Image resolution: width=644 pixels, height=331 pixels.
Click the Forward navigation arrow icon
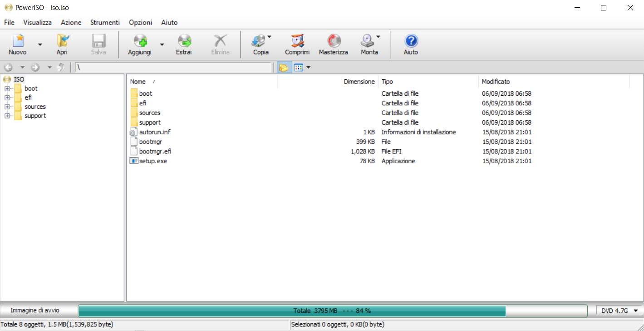pyautogui.click(x=35, y=68)
